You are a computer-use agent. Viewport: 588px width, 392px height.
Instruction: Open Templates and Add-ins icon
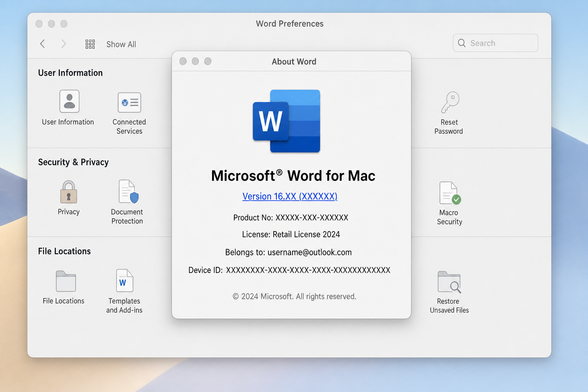click(125, 281)
